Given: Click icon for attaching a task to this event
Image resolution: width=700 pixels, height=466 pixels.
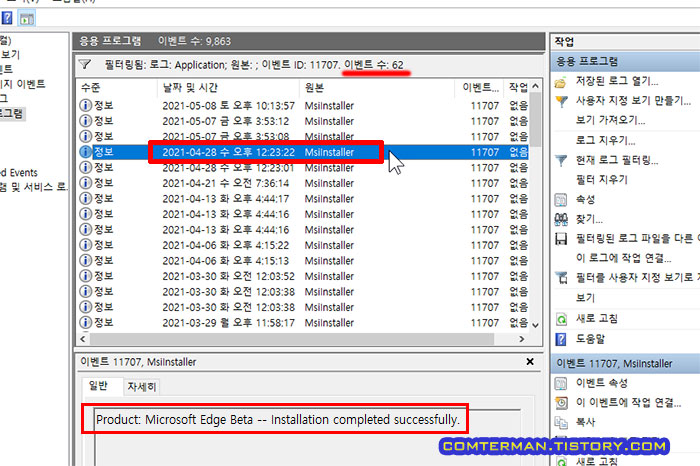Looking at the screenshot, I should click(561, 403).
